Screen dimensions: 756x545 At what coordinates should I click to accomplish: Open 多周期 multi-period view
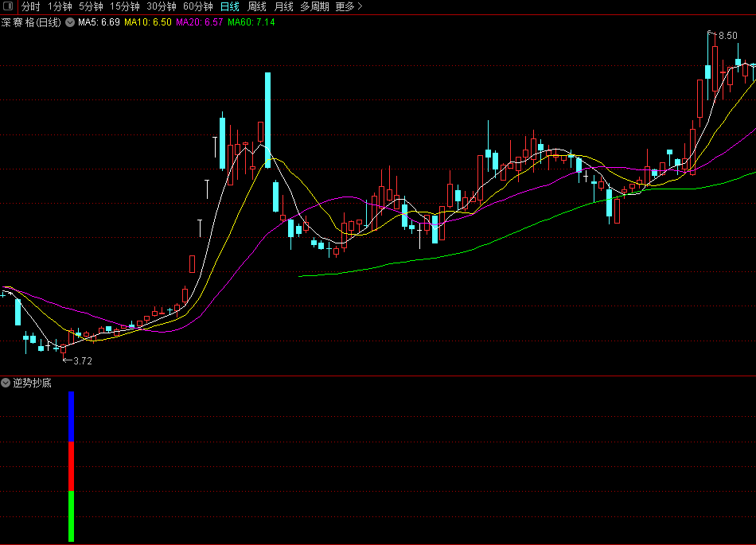314,6
